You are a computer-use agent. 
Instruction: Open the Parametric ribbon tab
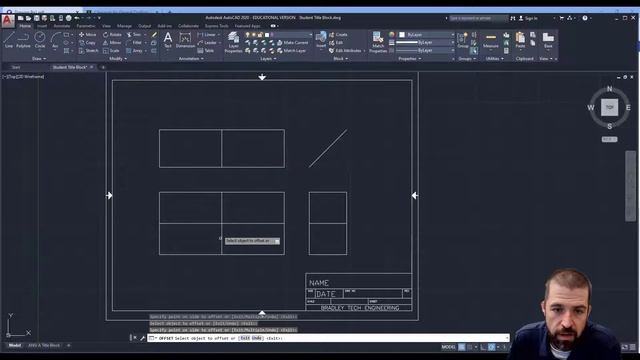[x=86, y=26]
